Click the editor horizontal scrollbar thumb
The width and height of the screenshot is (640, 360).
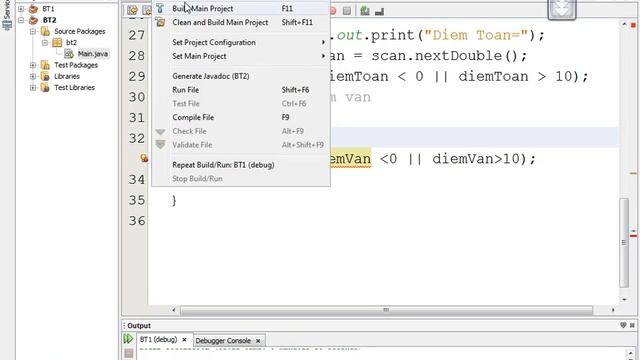pyautogui.click(x=386, y=310)
